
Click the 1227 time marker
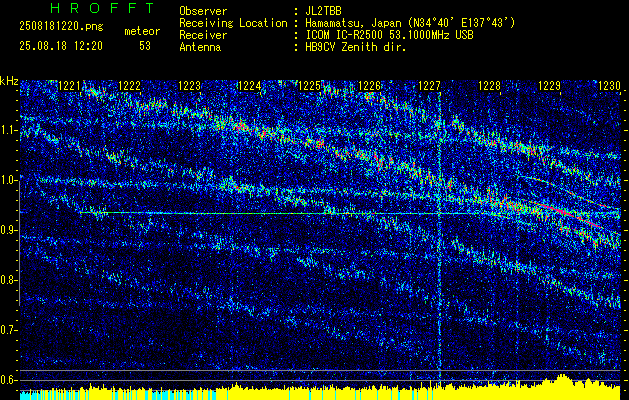[430, 86]
